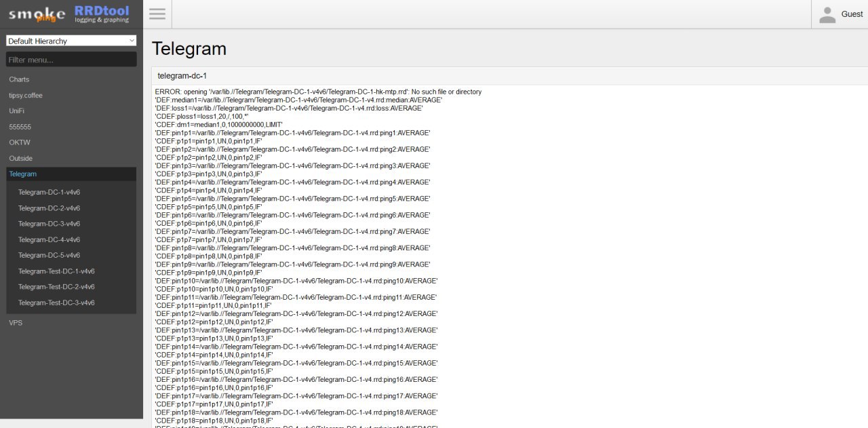Image resolution: width=868 pixels, height=428 pixels.
Task: Toggle the hamburger menu icon
Action: [157, 14]
